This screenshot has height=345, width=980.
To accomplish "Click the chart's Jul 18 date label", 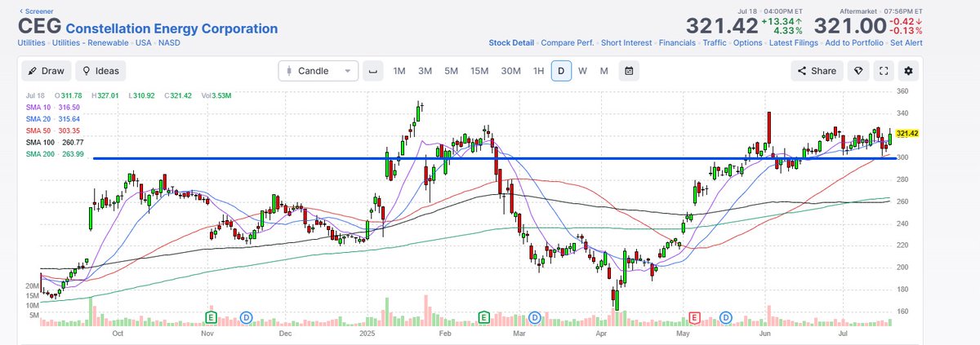I will coord(36,95).
